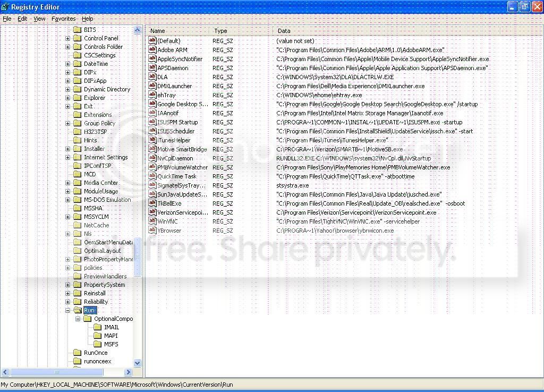Select the Group Policy key
The image size is (544, 392).
click(x=99, y=123)
